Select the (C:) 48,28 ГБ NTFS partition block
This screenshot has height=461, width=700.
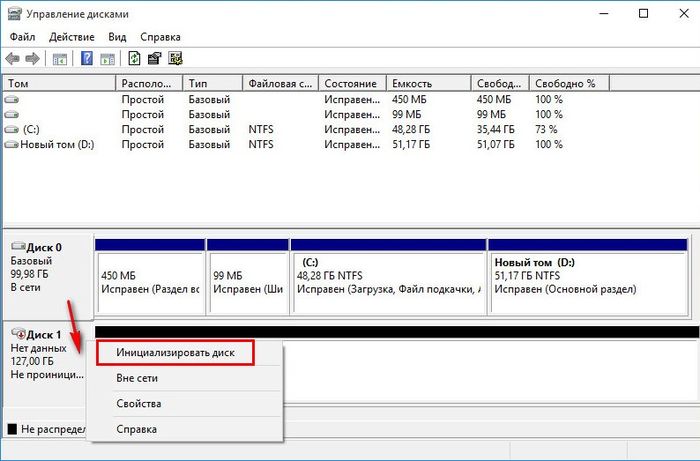pos(388,277)
